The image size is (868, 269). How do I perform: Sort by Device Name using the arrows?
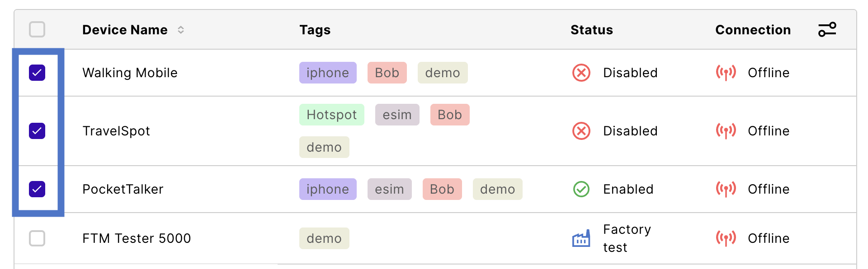[x=181, y=30]
